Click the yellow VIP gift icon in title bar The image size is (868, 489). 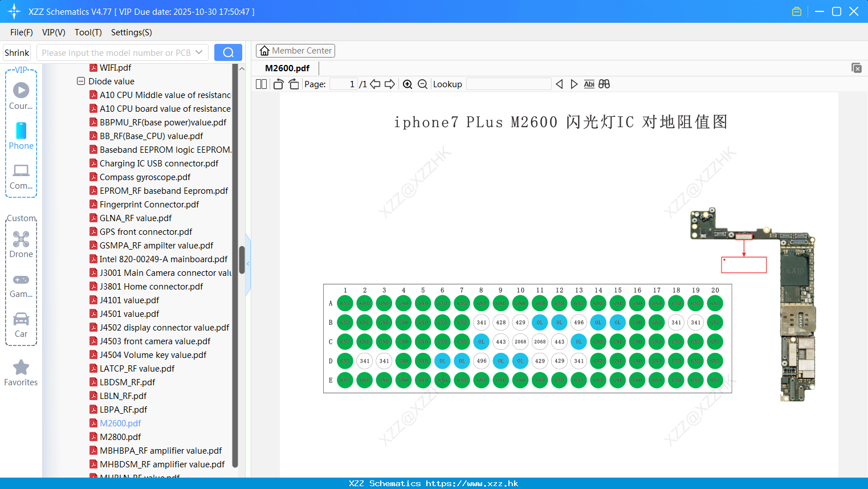[x=797, y=11]
